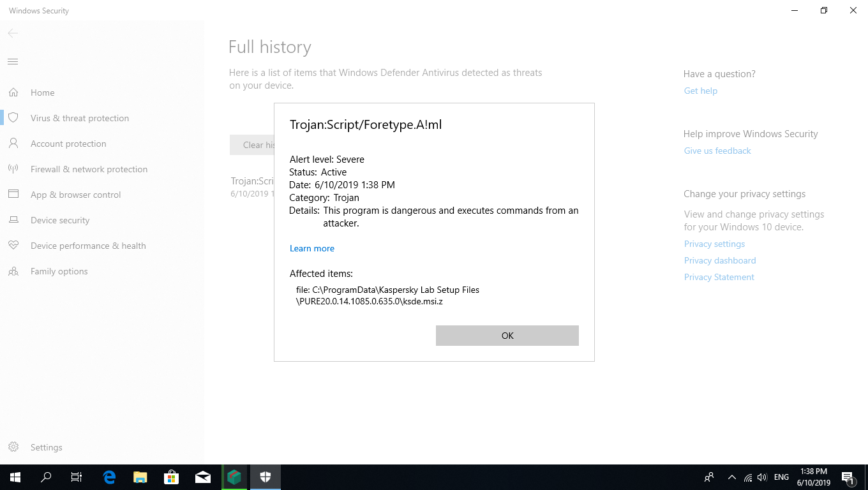
Task: Open File Explorer from the taskbar
Action: click(x=140, y=477)
